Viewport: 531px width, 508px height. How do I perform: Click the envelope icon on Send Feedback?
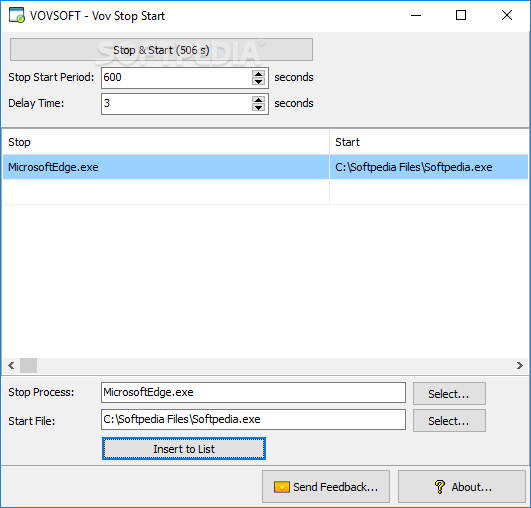click(281, 487)
